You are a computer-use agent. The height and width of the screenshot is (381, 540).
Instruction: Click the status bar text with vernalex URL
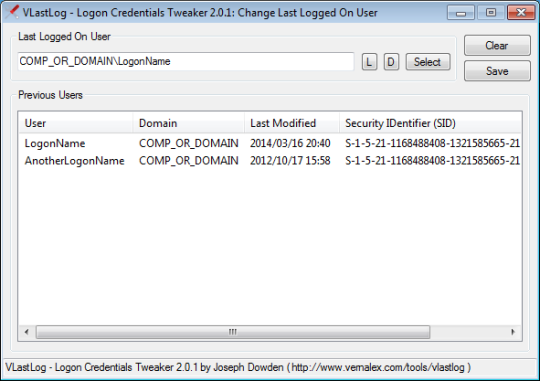[x=238, y=368]
